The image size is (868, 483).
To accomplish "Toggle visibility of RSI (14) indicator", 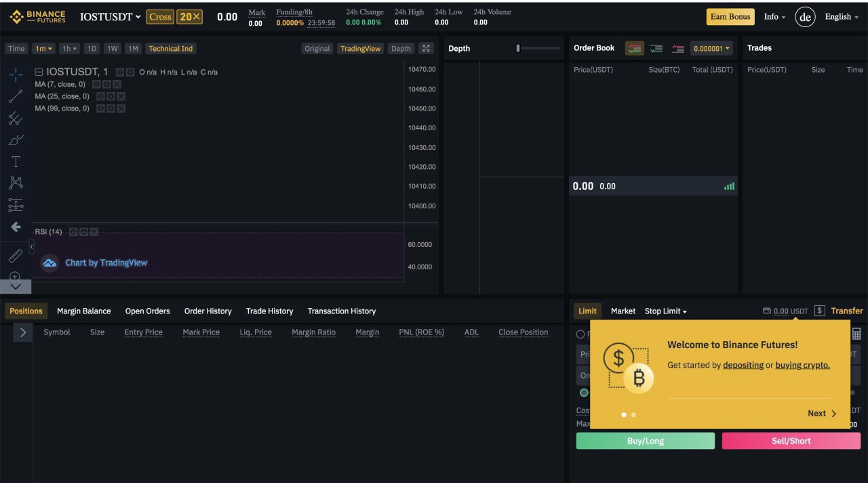I will 73,232.
